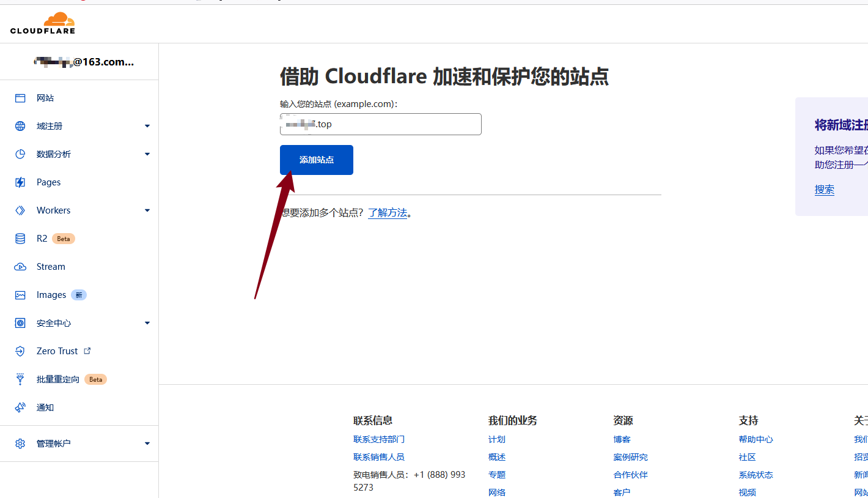The height and width of the screenshot is (498, 868).
Task: Click the Zero Trust shield icon
Action: pyautogui.click(x=20, y=351)
